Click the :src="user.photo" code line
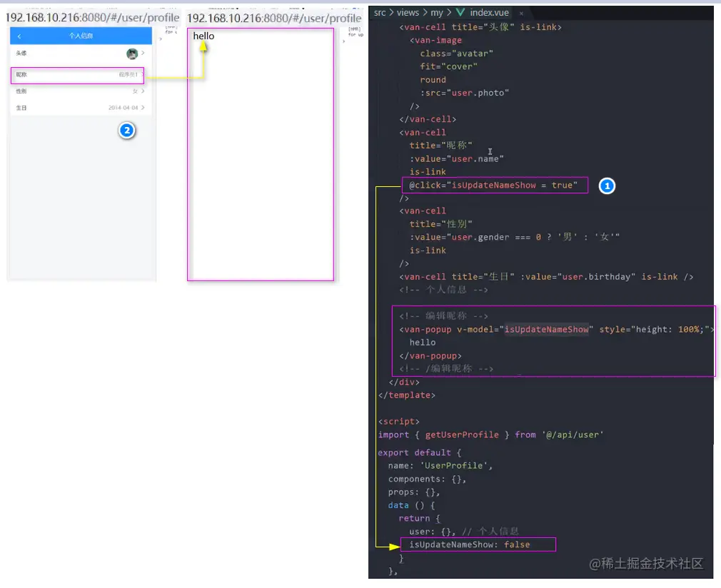This screenshot has height=588, width=721. tap(465, 93)
